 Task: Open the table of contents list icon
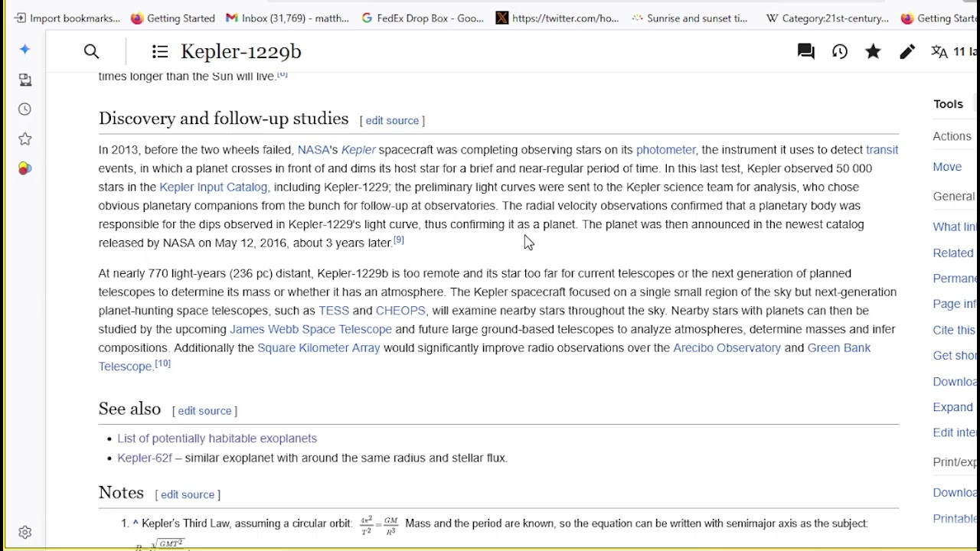pos(159,51)
